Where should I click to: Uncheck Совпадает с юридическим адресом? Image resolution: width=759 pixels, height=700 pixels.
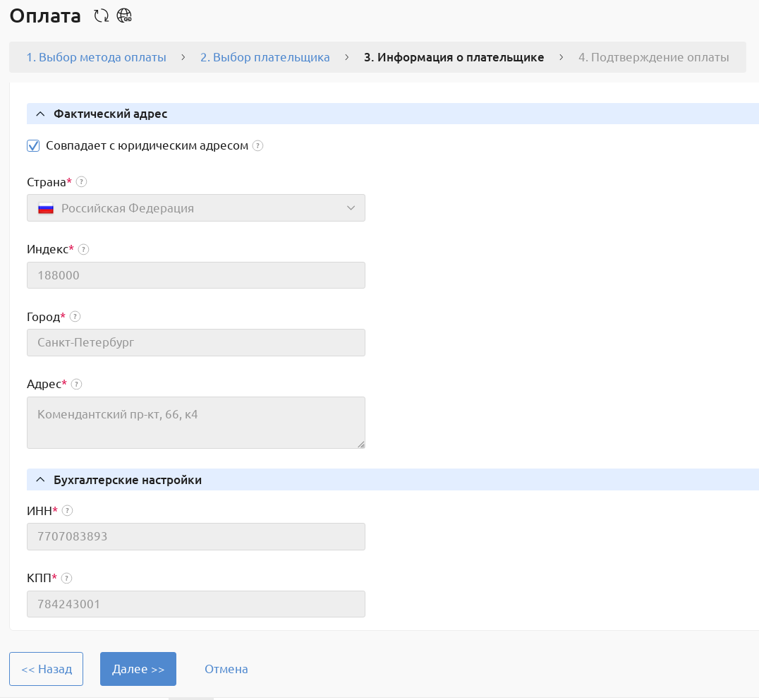pyautogui.click(x=32, y=145)
